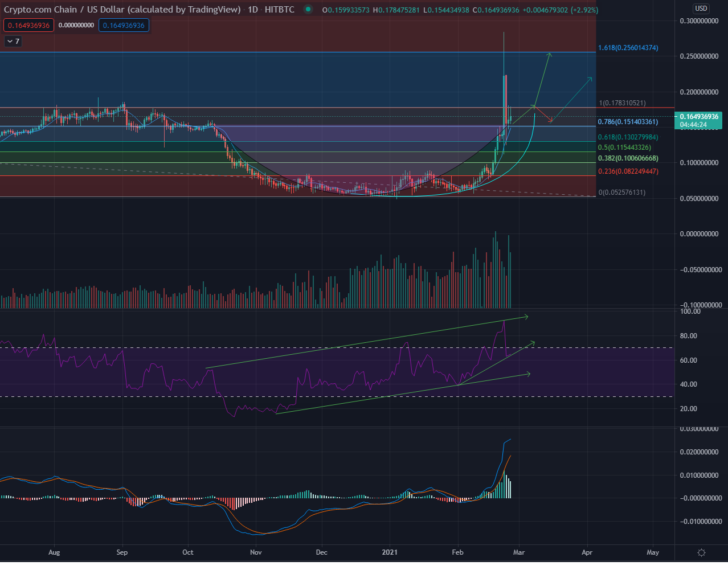Click the 1D interval label
This screenshot has width=728, height=582.
252,10
